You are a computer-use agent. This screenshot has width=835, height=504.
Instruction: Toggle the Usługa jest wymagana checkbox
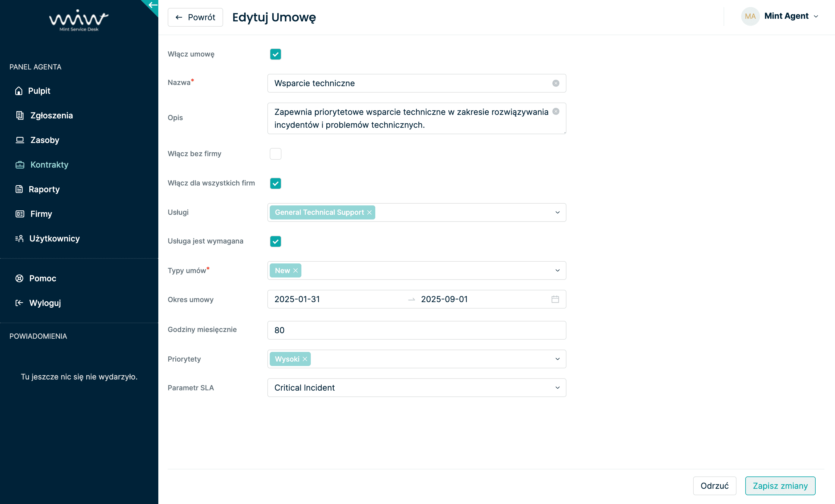click(275, 241)
